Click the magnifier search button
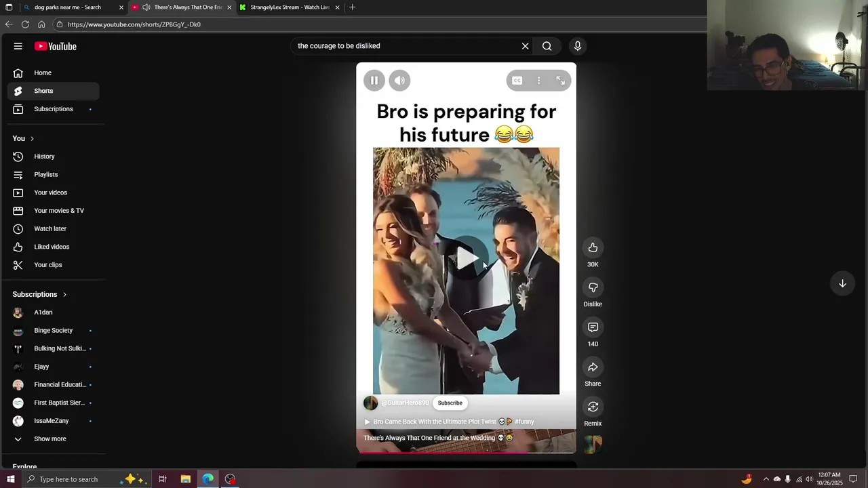Viewport: 868px width, 488px height. pos(547,46)
